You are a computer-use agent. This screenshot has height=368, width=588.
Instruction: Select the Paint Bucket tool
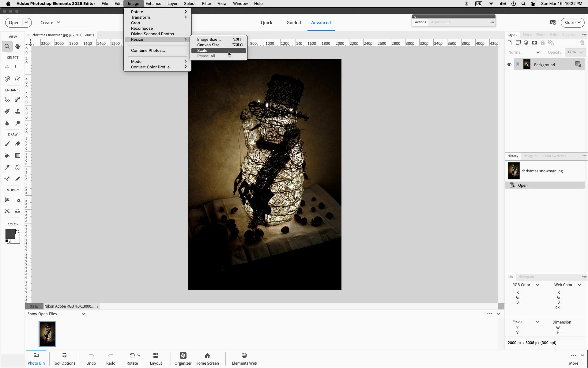[x=7, y=155]
